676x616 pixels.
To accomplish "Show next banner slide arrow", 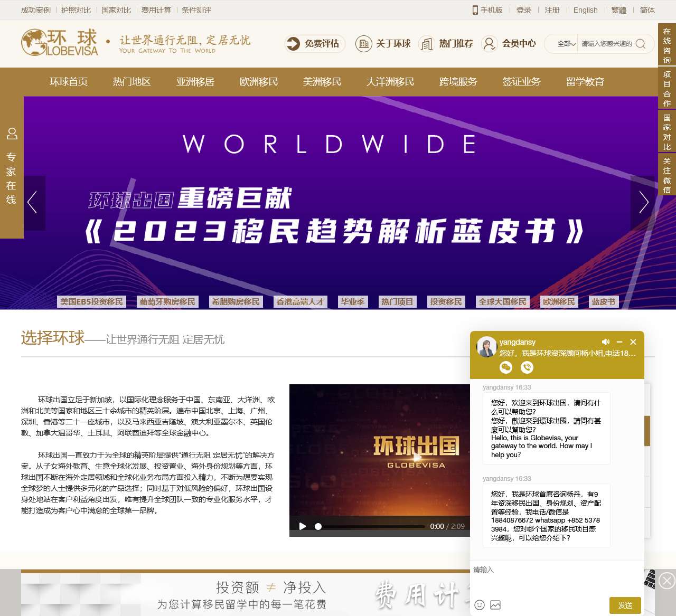I will pyautogui.click(x=643, y=203).
